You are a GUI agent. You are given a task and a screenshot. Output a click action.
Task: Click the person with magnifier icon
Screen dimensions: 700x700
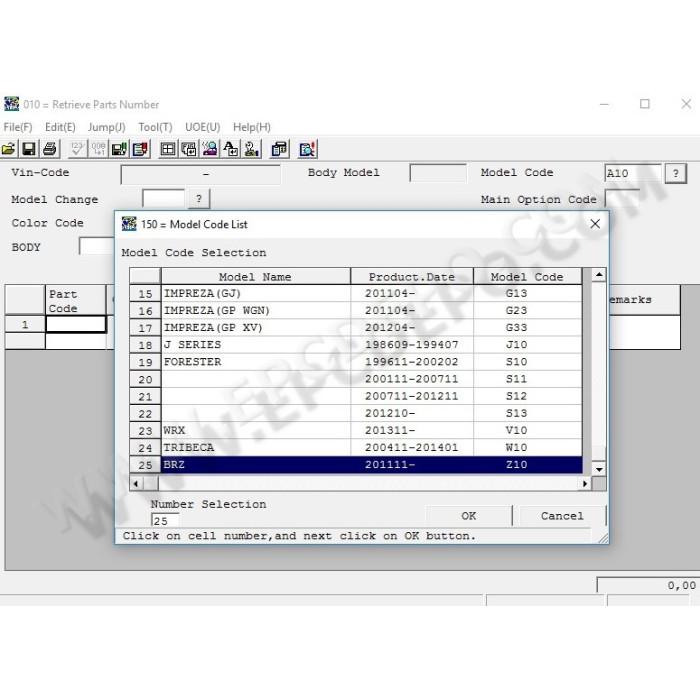pyautogui.click(x=210, y=149)
